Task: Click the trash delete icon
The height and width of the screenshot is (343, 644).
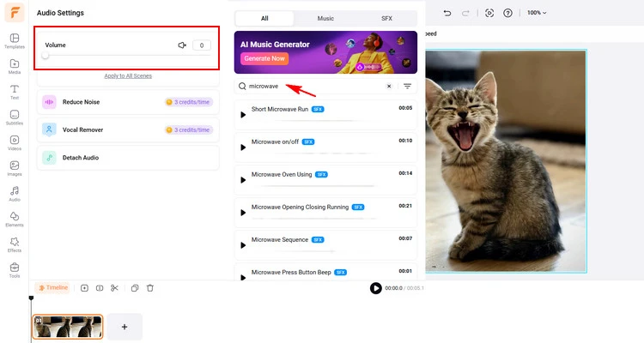Action: pyautogui.click(x=150, y=288)
